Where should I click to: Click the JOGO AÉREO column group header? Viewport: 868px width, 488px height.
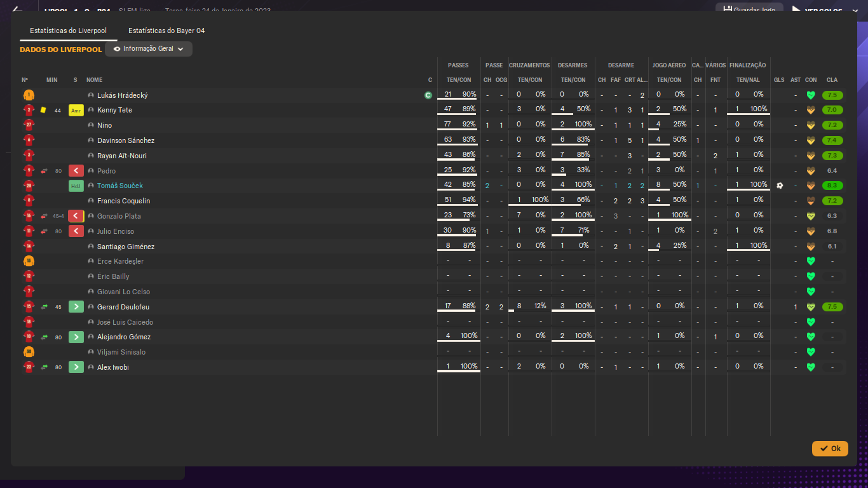[669, 65]
